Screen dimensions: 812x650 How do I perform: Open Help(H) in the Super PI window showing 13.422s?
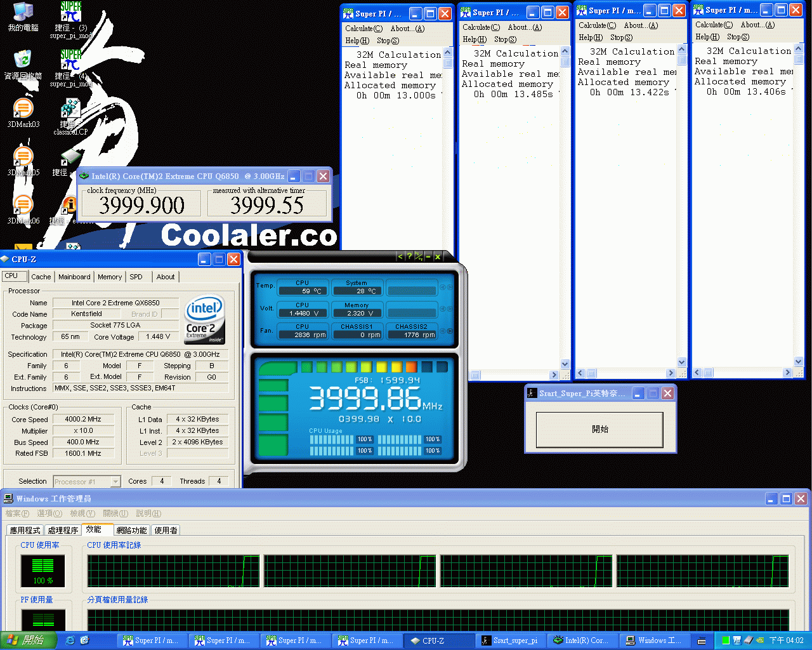point(591,37)
